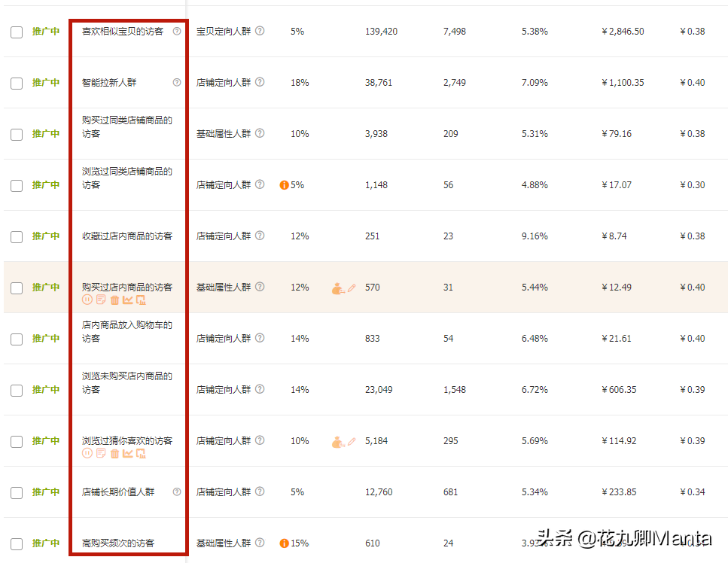Click help icon after 基础属性人群 in 购买过同类店铺商品 row
Screen dimensions: 728x563
[260, 132]
